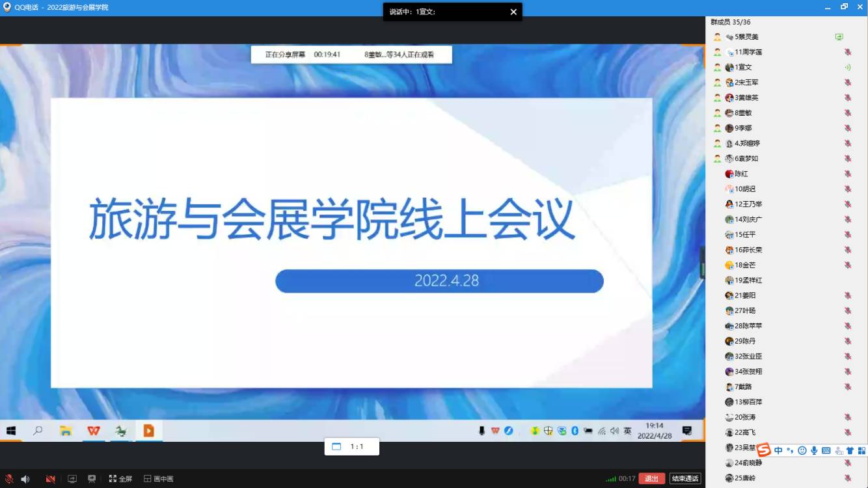Image resolution: width=868 pixels, height=488 pixels.
Task: Enter full screen with 全屏 button
Action: pyautogui.click(x=120, y=479)
